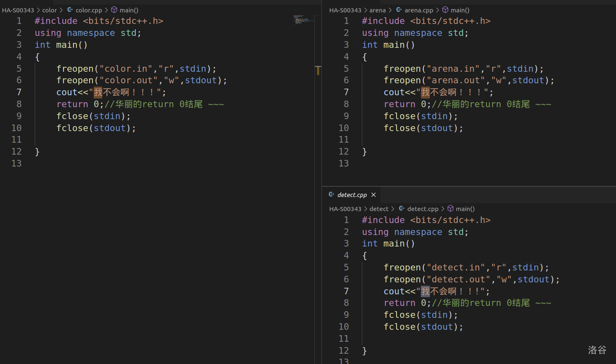Click line number 12 in arena.cpp gutter
Image resolution: width=616 pixels, height=364 pixels.
click(x=344, y=152)
